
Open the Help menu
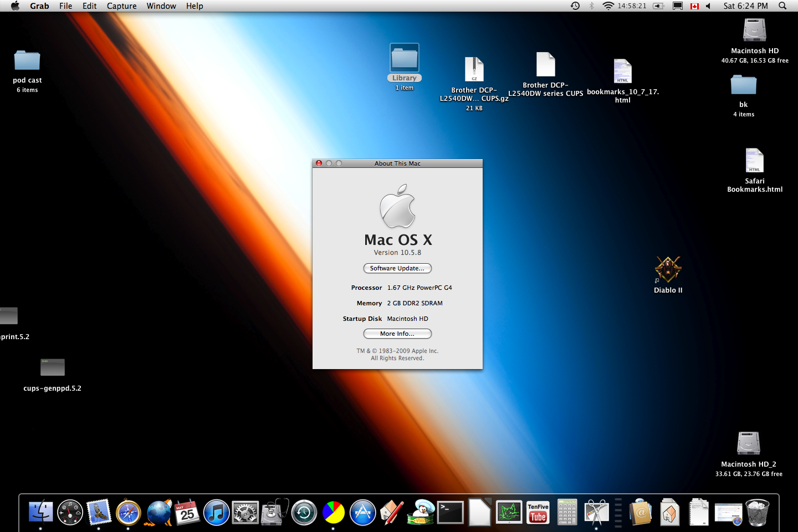[195, 6]
